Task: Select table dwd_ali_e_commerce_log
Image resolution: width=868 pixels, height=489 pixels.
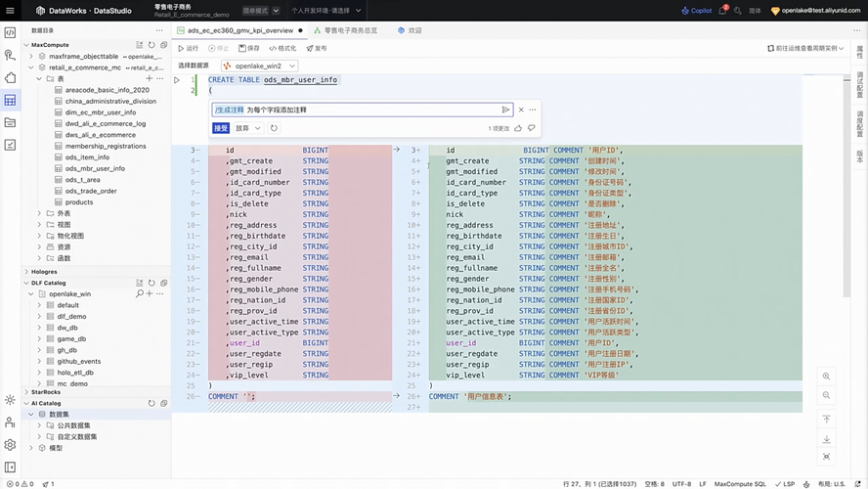Action: pos(106,123)
